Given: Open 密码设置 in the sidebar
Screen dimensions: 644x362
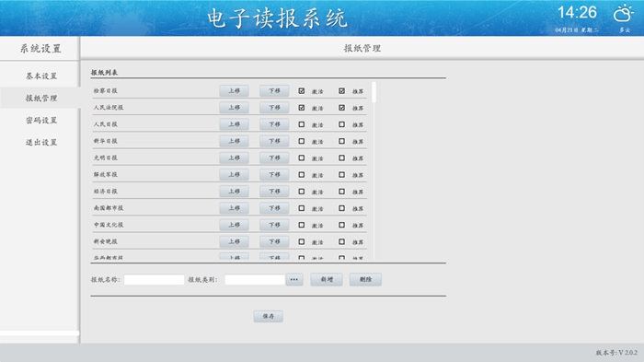Looking at the screenshot, I should (x=41, y=120).
